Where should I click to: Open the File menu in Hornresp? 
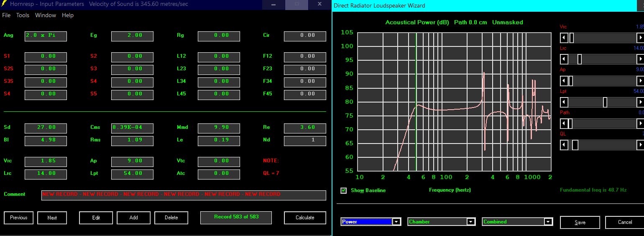click(x=6, y=15)
